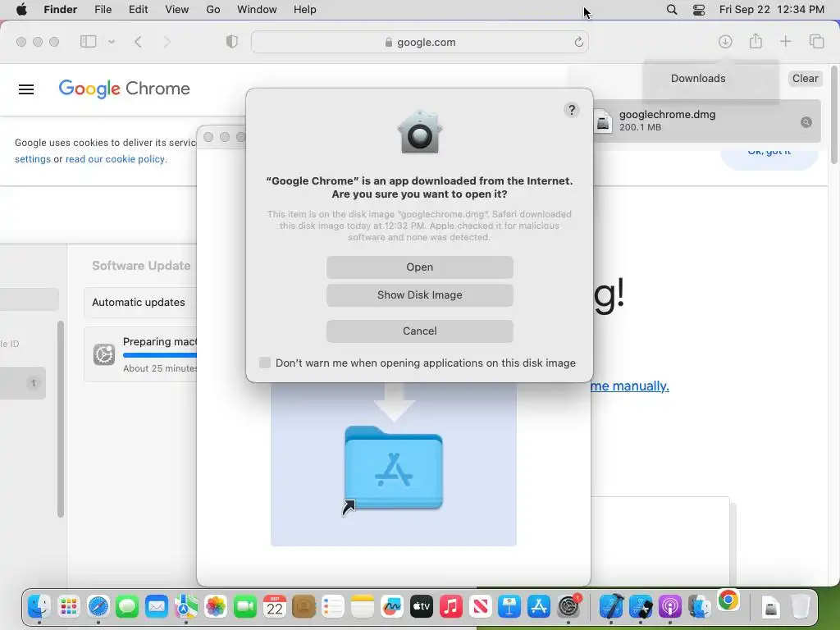
Task: Open Photos from the Dock
Action: (216, 606)
